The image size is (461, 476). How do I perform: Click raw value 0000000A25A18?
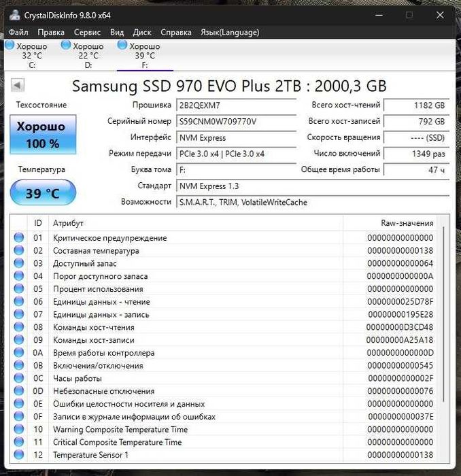click(x=400, y=340)
